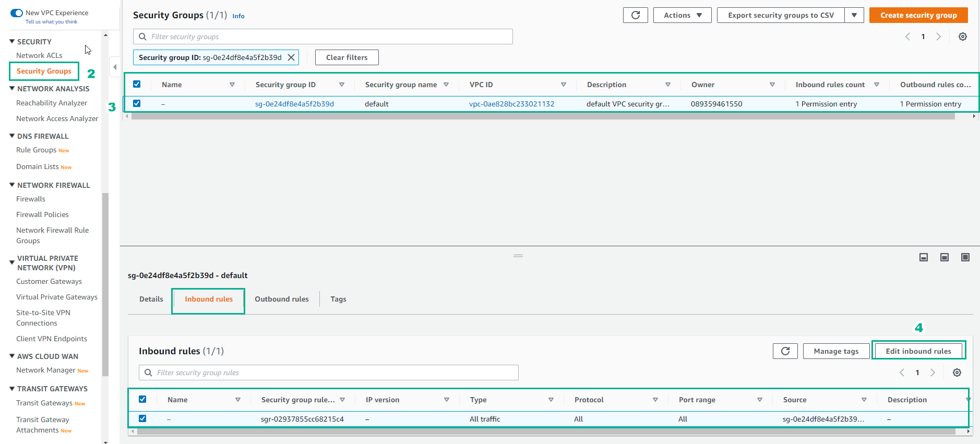
Task: Open Network ACLs in the sidebar
Action: pyautogui.click(x=39, y=55)
